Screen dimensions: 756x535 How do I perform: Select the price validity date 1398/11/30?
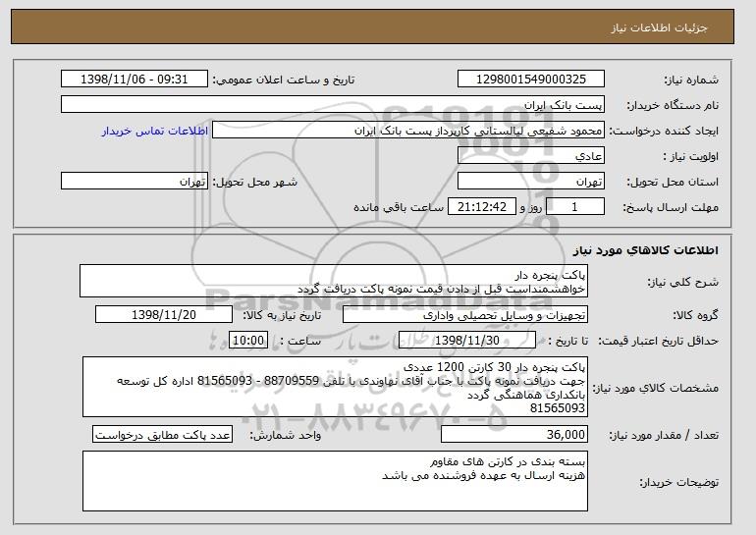[x=467, y=341]
